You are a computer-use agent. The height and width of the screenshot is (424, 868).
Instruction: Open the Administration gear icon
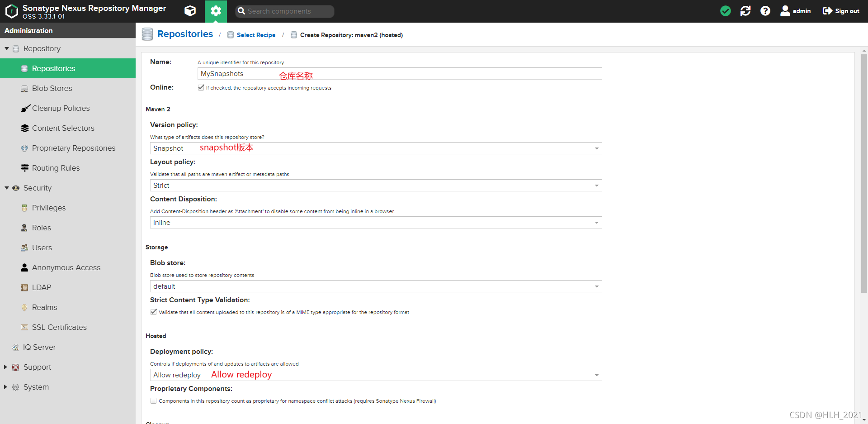click(x=216, y=11)
